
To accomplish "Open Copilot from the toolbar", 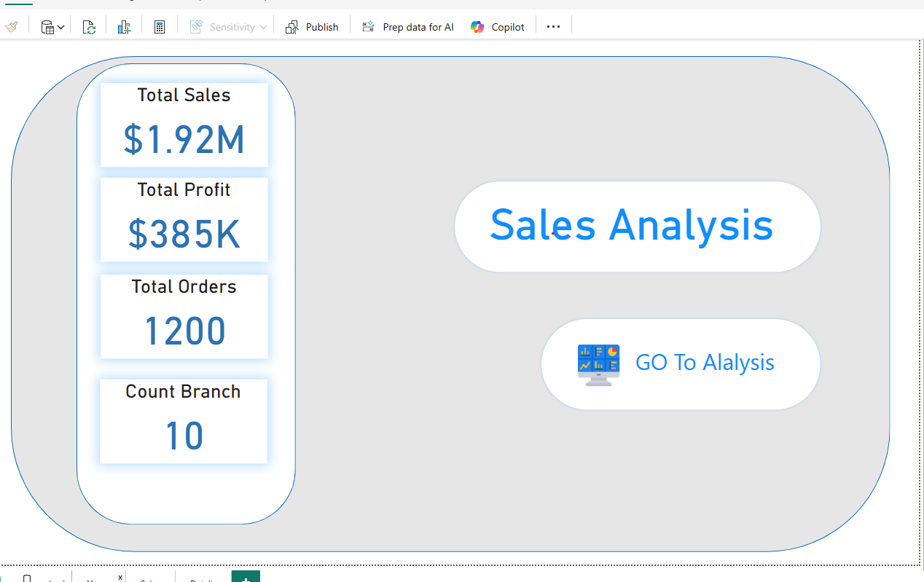I will 498,27.
